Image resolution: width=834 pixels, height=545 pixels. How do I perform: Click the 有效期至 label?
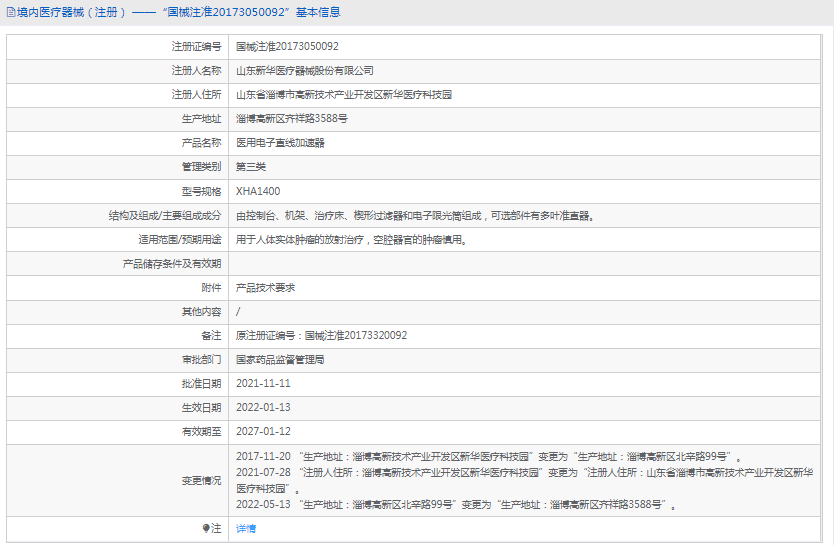[201, 432]
